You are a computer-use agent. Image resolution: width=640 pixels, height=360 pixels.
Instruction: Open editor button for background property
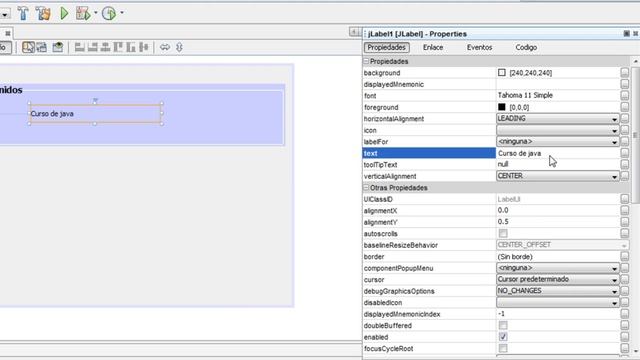(x=624, y=73)
